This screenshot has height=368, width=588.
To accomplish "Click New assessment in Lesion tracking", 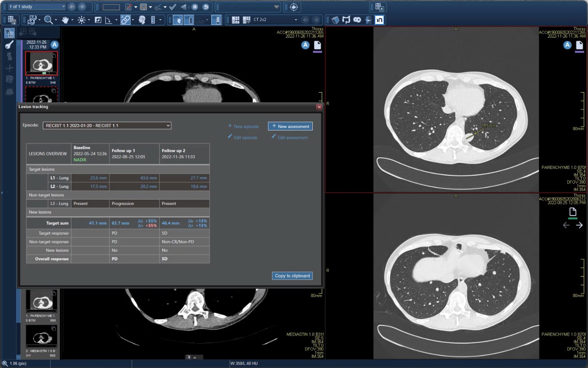I will click(x=290, y=126).
